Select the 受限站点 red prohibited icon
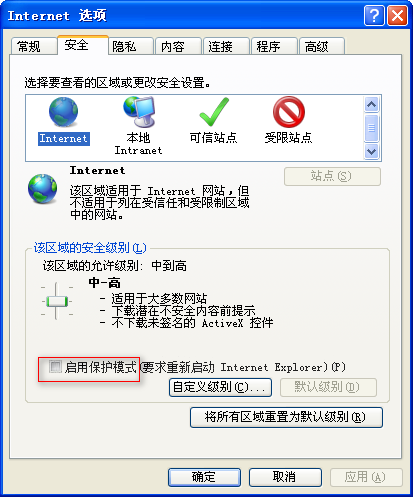Image resolution: width=413 pixels, height=497 pixels. click(289, 112)
